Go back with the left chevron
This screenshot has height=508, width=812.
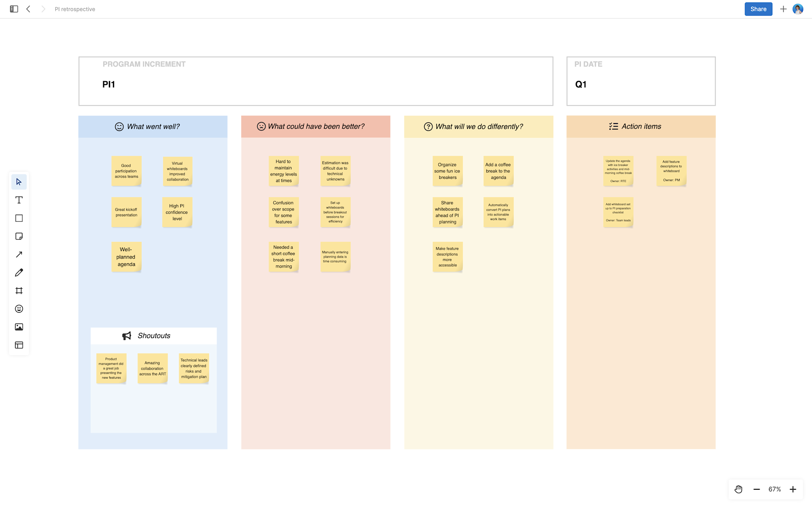coord(28,9)
